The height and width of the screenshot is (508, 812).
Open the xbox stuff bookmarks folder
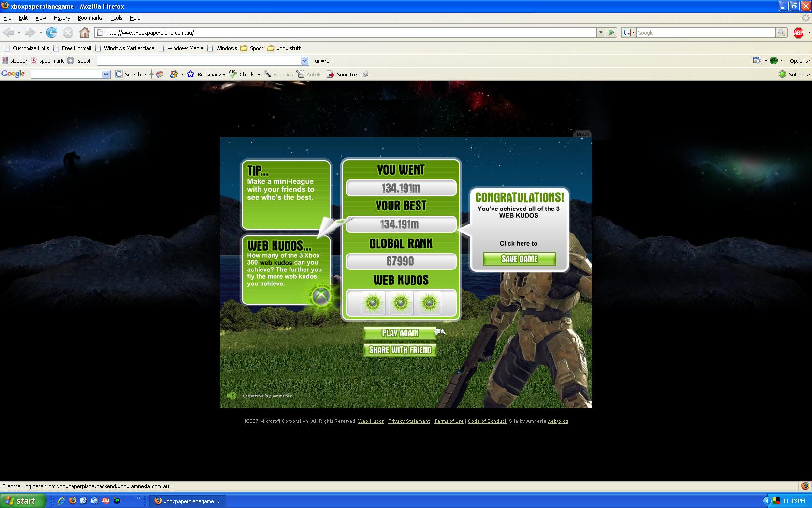pos(284,48)
